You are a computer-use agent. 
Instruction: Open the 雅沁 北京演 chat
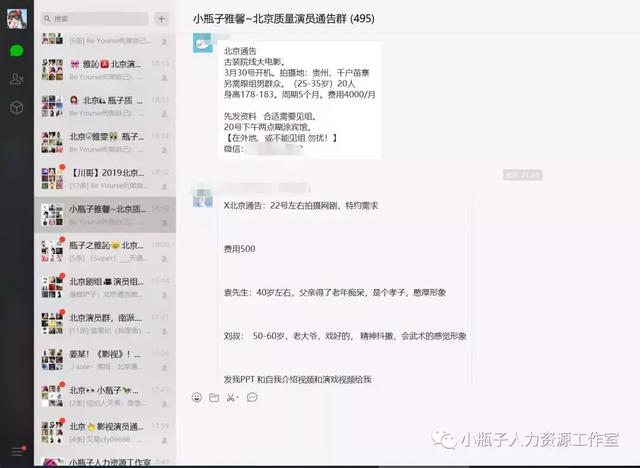105,69
